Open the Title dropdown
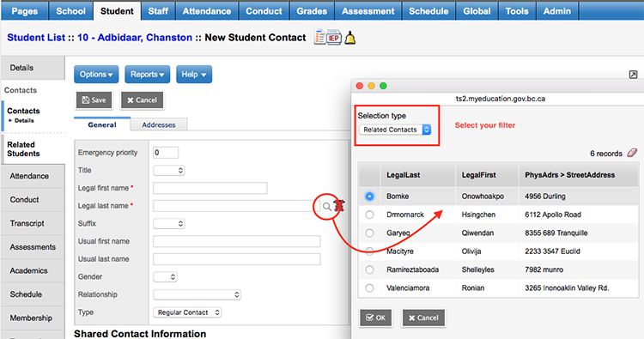This screenshot has height=339, width=644. [x=169, y=170]
